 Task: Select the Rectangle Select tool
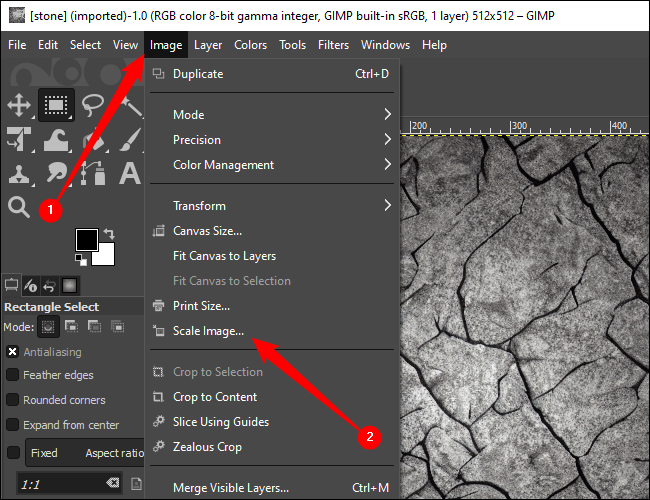[x=56, y=104]
